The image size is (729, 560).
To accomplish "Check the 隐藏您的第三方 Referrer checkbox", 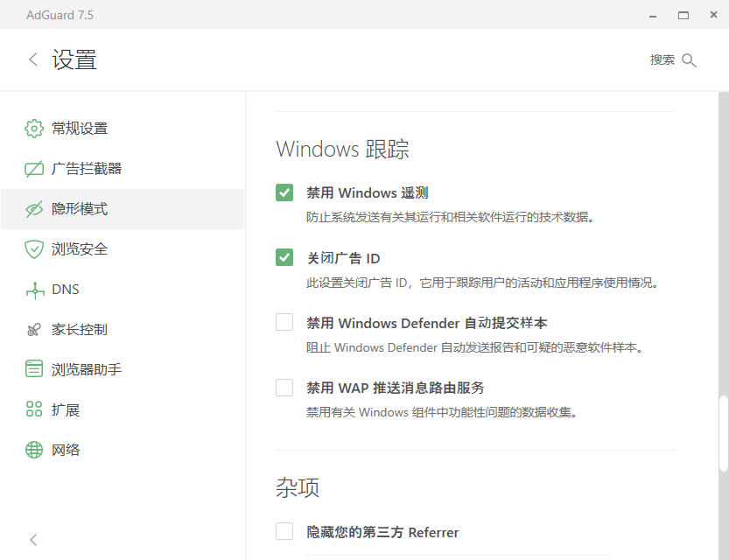I will click(x=284, y=531).
